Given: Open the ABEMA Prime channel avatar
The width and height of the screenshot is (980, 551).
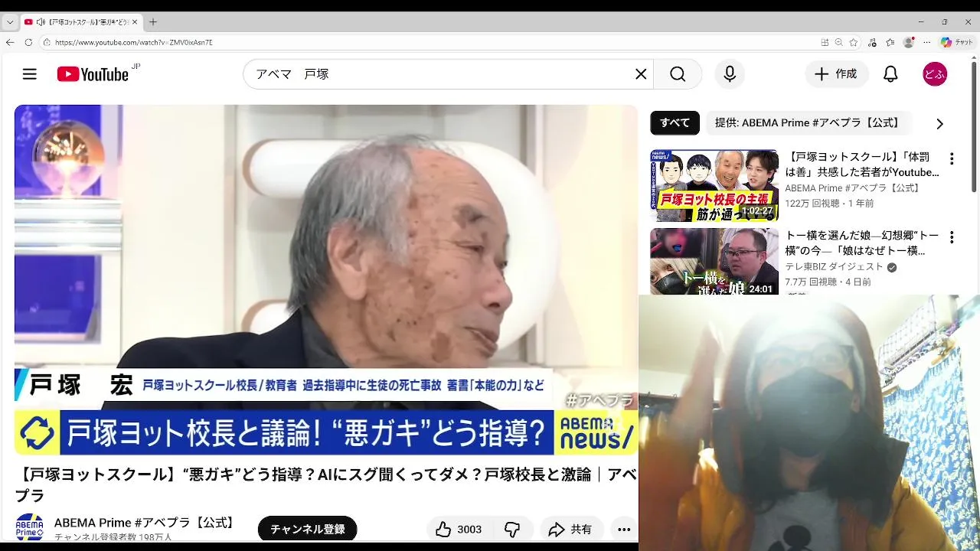Looking at the screenshot, I should [x=30, y=528].
